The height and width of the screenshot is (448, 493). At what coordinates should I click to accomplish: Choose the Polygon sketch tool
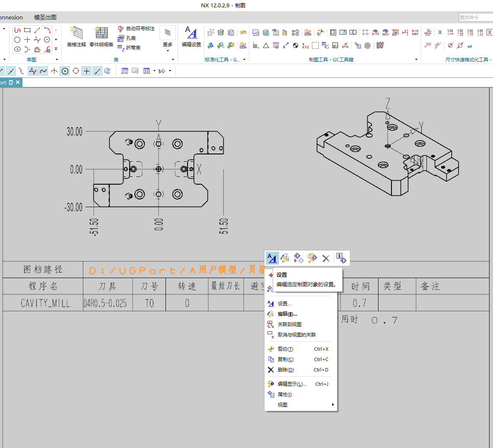[x=47, y=40]
